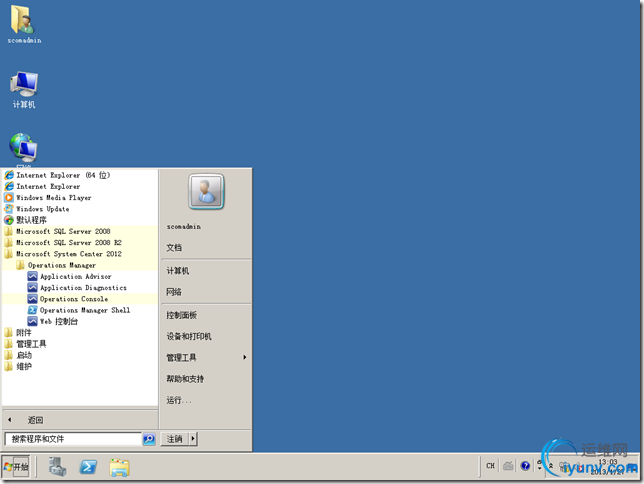
Task: Expand 启动 folder
Action: point(24,355)
